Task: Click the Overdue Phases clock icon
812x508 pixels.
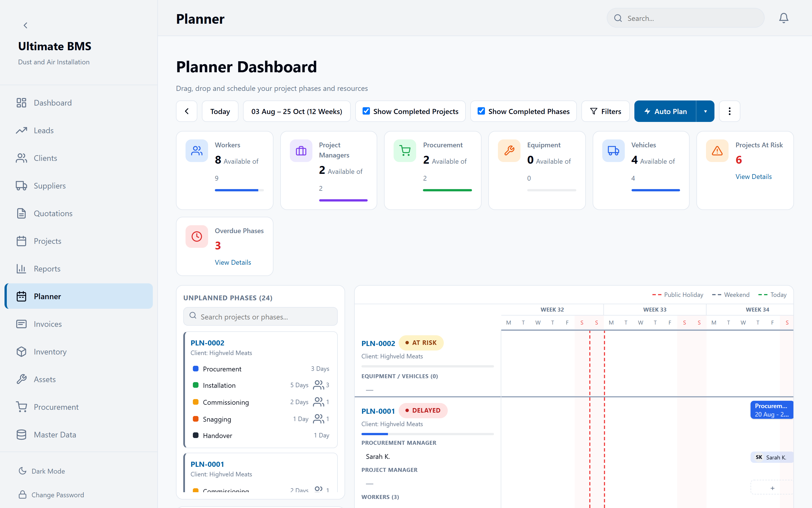Action: (x=197, y=237)
